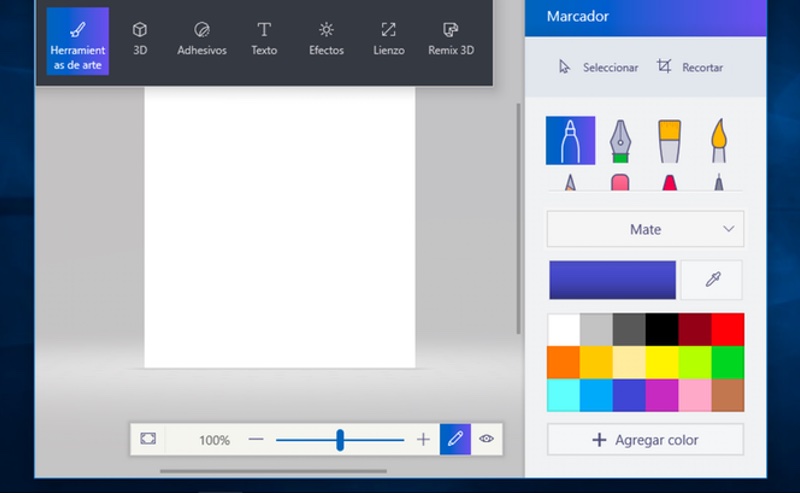Select the Marcador marker tool

coord(570,140)
